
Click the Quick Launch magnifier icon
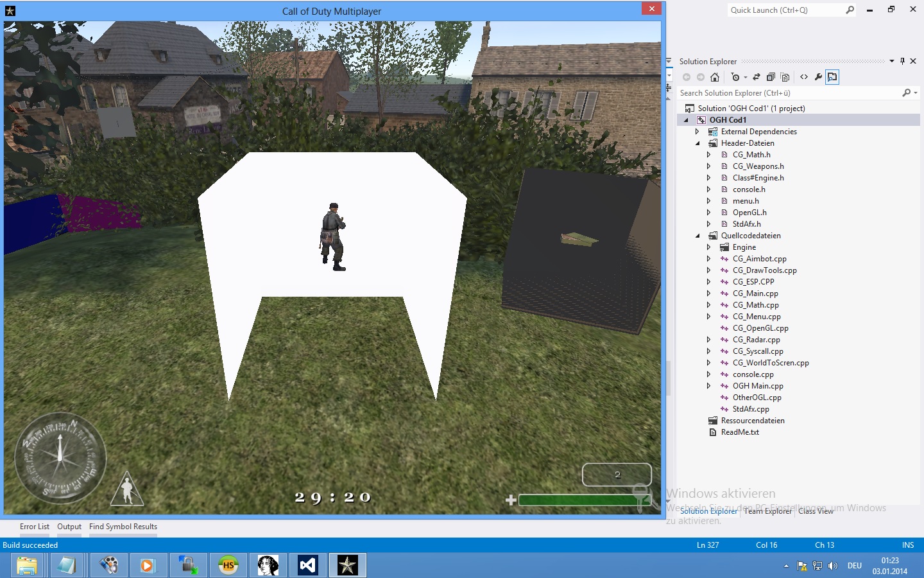pyautogui.click(x=850, y=10)
